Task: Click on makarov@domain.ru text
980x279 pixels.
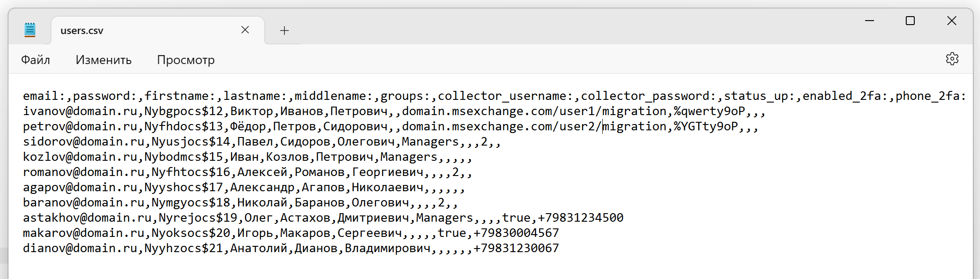Action: pyautogui.click(x=83, y=233)
